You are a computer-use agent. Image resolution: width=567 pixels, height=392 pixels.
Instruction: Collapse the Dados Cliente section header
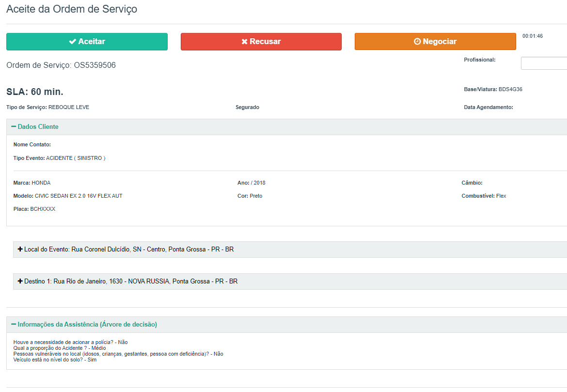click(38, 127)
